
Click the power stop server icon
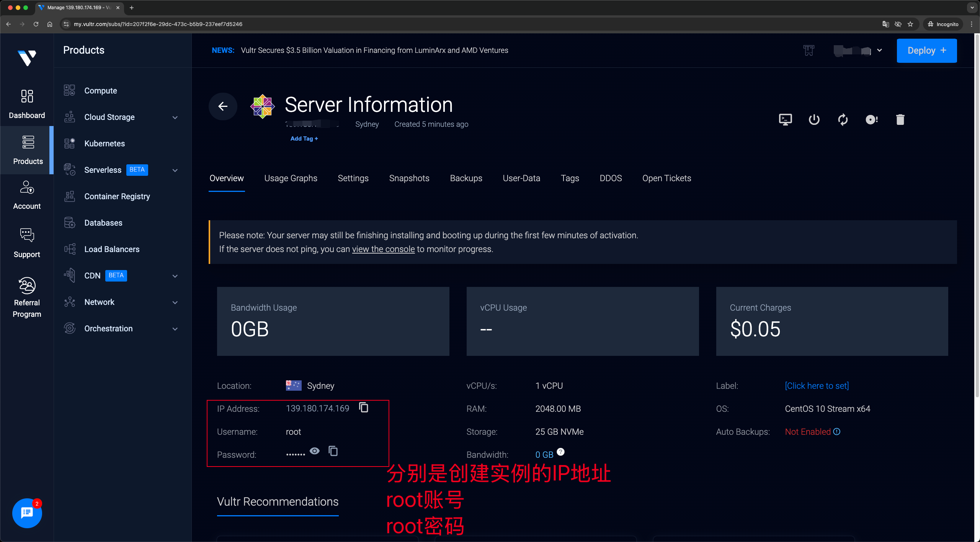click(x=814, y=120)
